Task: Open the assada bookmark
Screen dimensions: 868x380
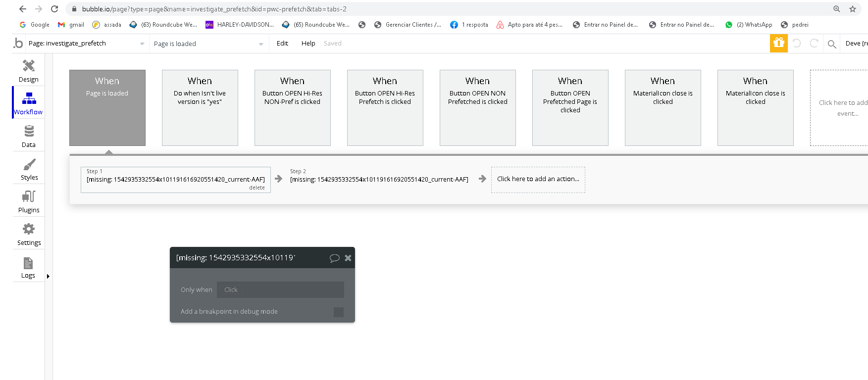Action: click(107, 25)
